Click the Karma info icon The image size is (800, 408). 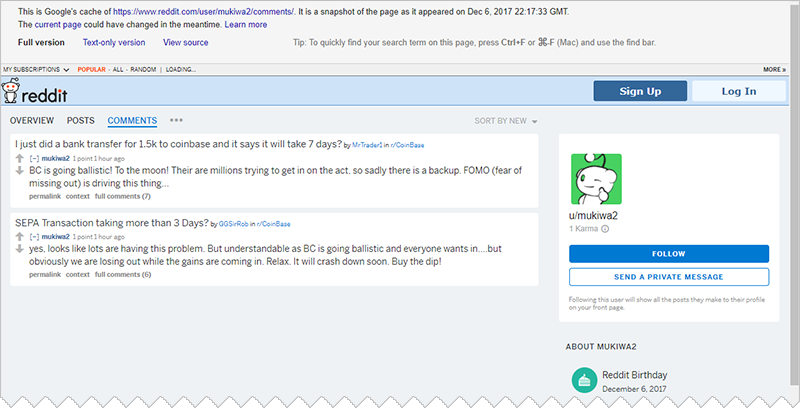coord(605,229)
